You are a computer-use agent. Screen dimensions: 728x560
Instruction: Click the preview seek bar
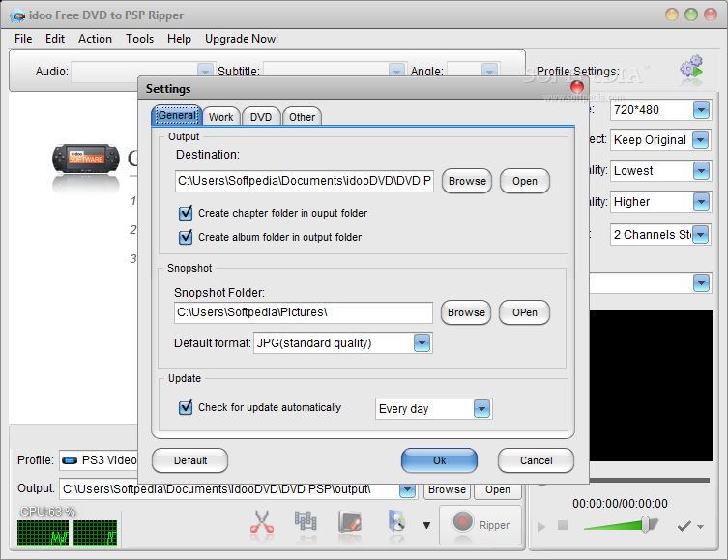[626, 480]
